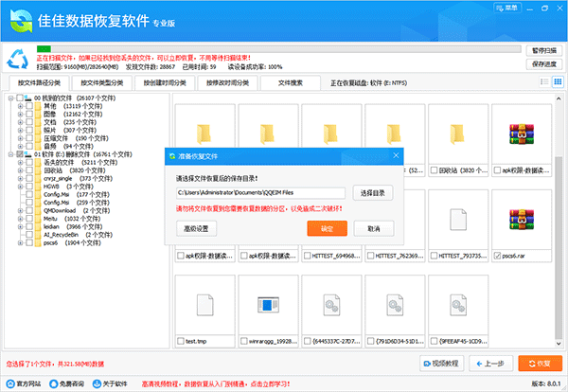Click the folder icon next to leidian
This screenshot has height=392, width=568.
38,226
